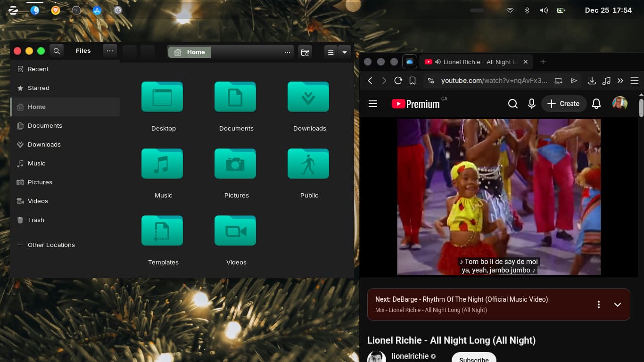
Task: Click the Create button on YouTube
Action: [563, 104]
